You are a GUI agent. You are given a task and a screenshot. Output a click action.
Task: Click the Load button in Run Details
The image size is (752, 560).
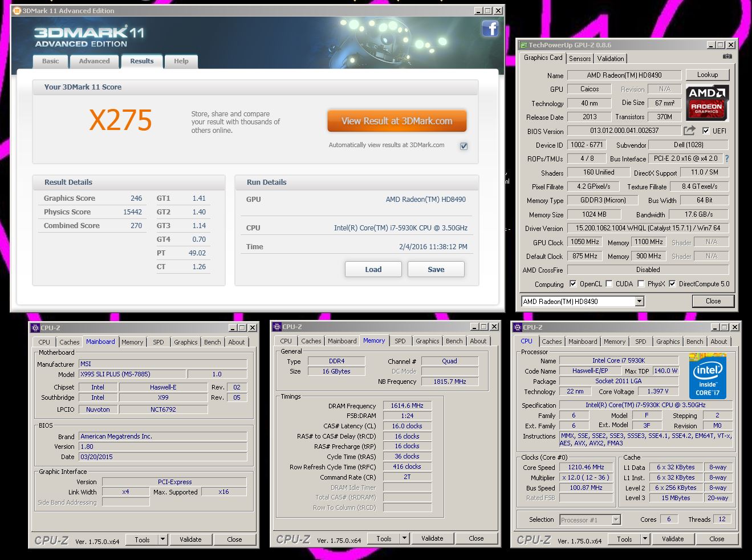(373, 269)
